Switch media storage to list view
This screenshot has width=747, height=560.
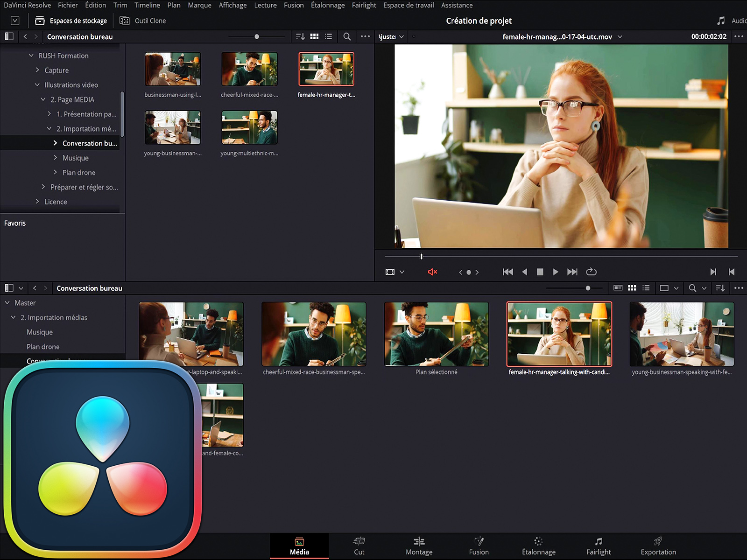(329, 36)
